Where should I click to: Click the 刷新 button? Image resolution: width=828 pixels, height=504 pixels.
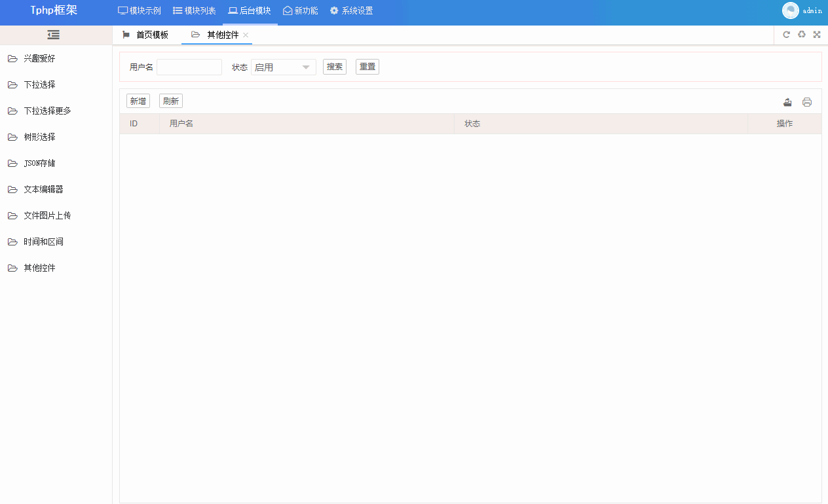[x=171, y=101]
